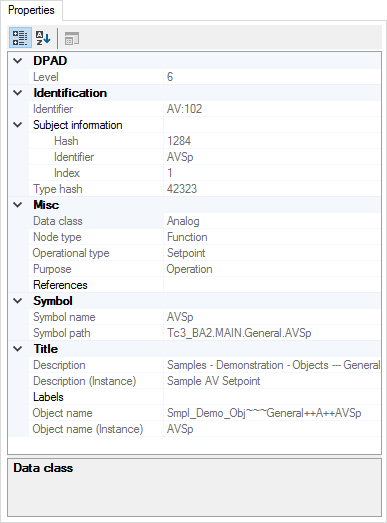This screenshot has height=523, width=387.
Task: Click the Misc category header text
Action: [46, 205]
